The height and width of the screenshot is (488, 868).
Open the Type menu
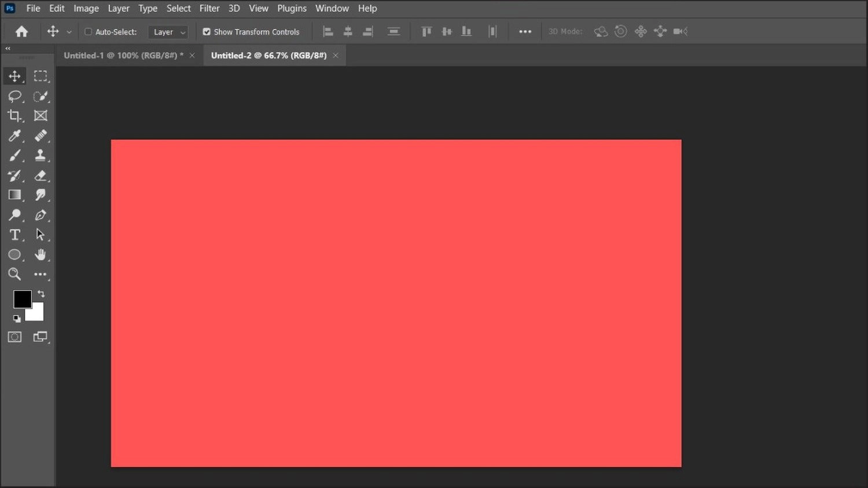click(x=148, y=9)
